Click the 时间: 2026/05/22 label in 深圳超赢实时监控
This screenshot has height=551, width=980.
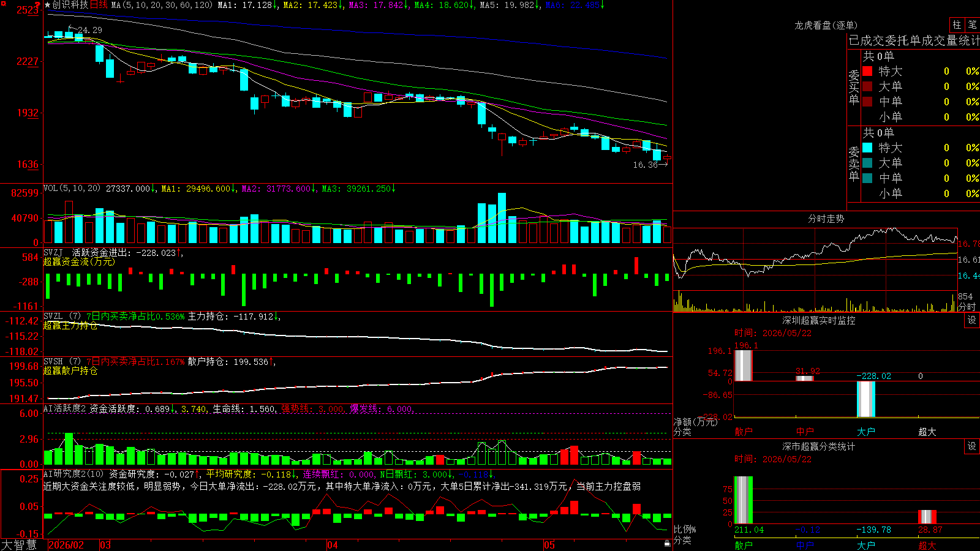(x=773, y=333)
